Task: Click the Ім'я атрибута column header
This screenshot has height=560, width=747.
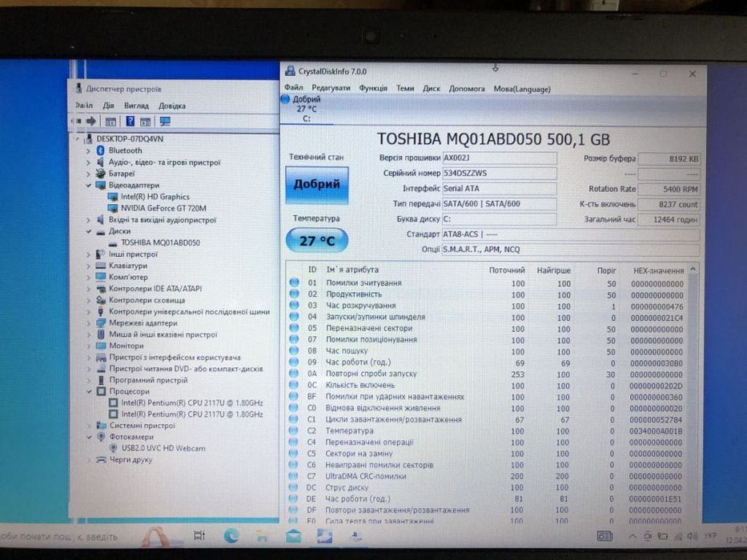Action: click(x=352, y=270)
